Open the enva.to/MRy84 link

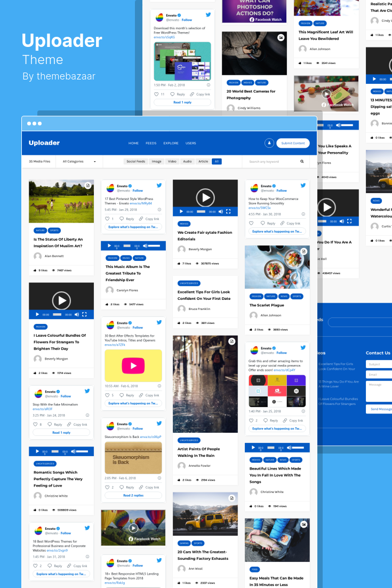[141, 203]
